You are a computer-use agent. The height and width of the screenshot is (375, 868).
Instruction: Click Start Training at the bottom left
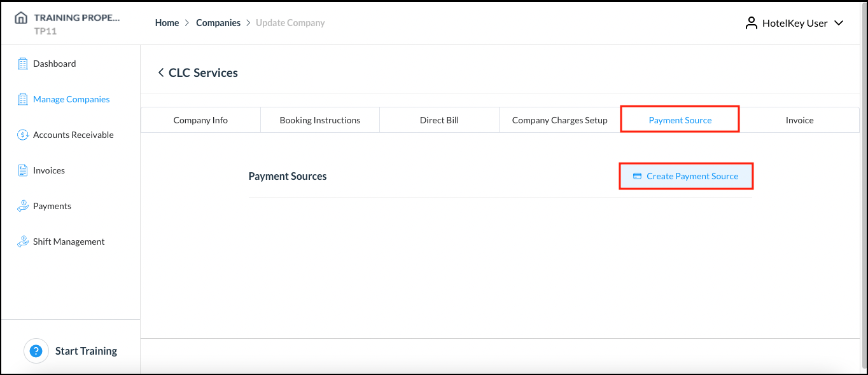coord(86,350)
